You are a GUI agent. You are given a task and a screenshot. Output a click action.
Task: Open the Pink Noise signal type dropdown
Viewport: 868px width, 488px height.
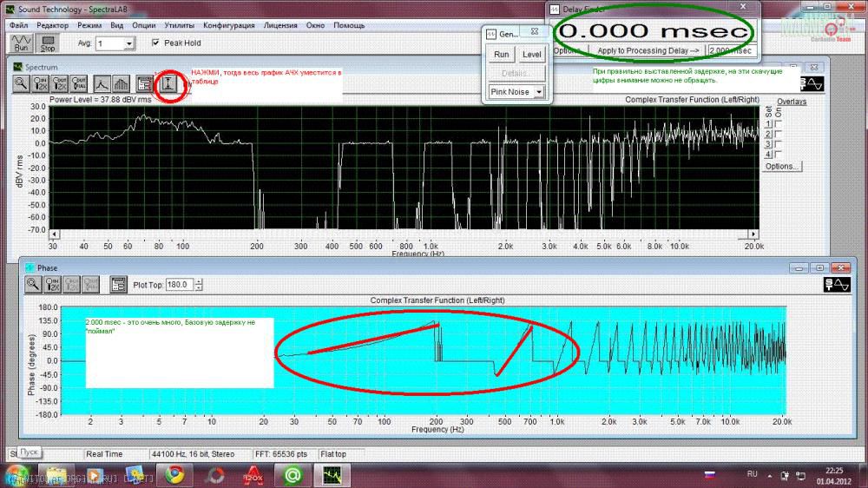pos(539,92)
